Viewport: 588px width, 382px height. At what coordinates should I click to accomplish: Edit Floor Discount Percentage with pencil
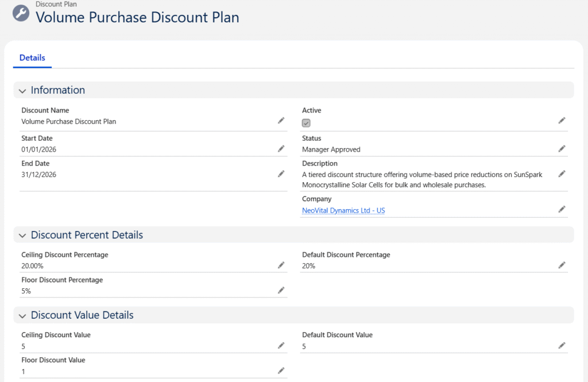coord(281,290)
